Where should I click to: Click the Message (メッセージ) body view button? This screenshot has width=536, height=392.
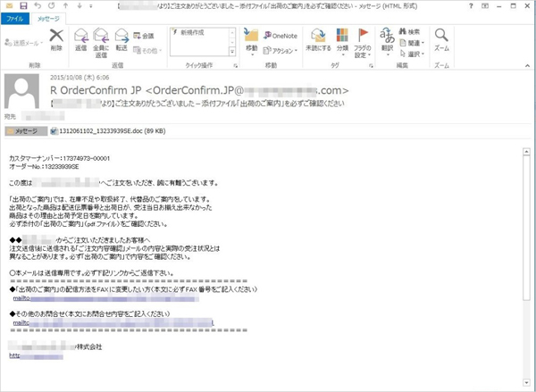(x=25, y=130)
